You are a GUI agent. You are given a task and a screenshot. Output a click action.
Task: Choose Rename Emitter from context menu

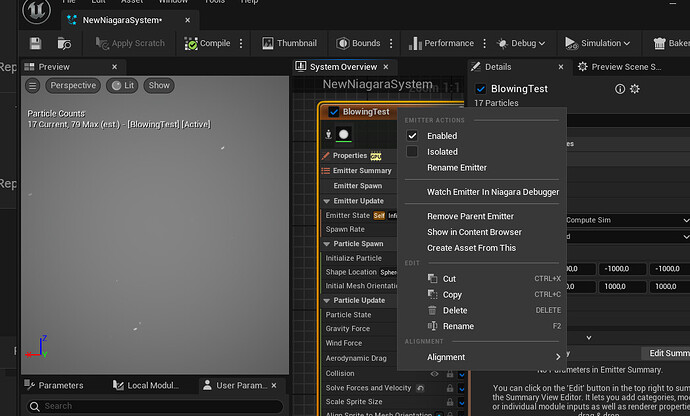tap(457, 168)
